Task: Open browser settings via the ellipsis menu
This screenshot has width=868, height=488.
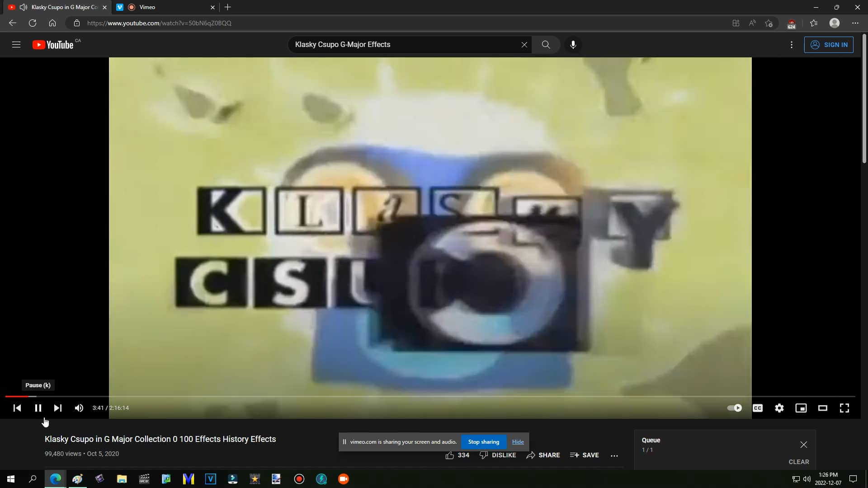Action: (855, 23)
